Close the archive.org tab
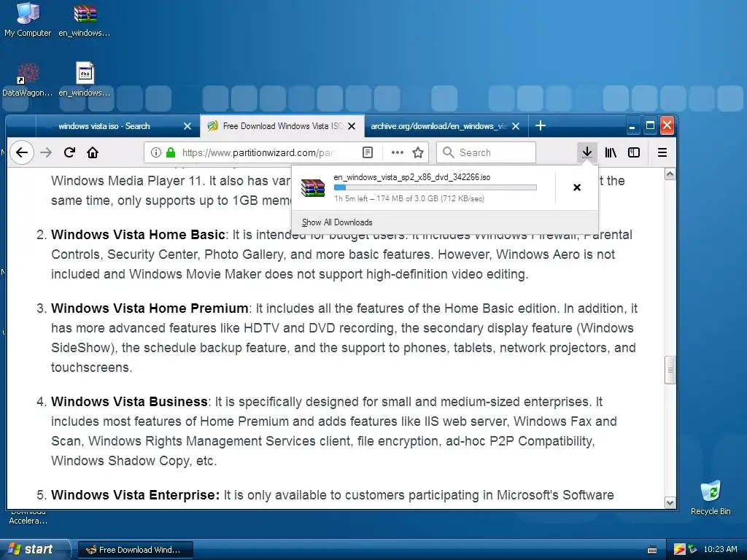This screenshot has width=747, height=560. tap(516, 126)
